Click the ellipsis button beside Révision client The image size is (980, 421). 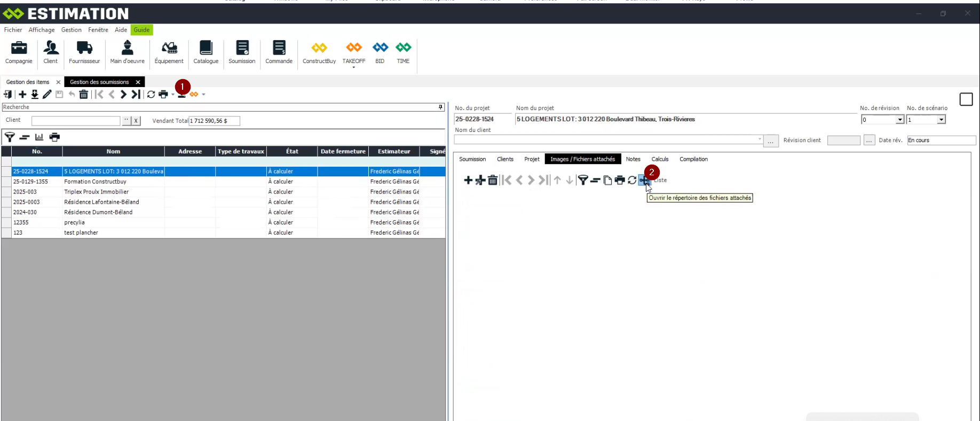pyautogui.click(x=870, y=141)
